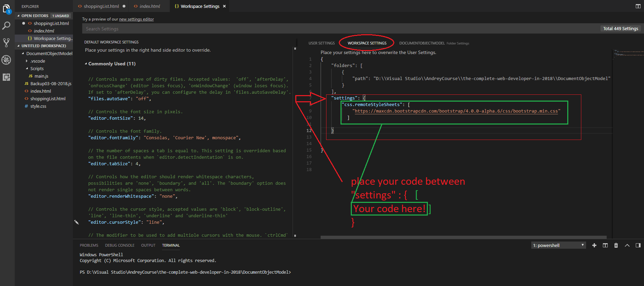Open Backup03-08-2018.js in the explorer
The image size is (644, 286).
[44, 83]
